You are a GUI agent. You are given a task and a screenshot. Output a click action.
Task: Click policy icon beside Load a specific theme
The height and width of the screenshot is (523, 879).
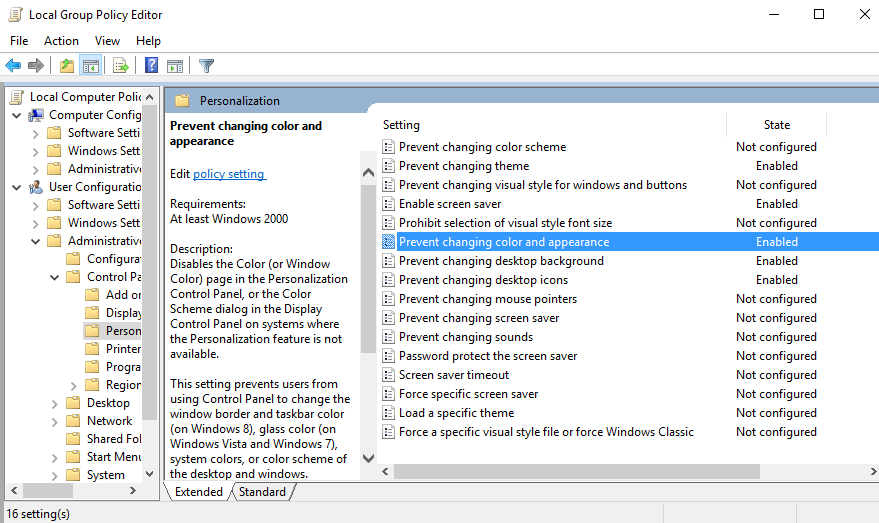[388, 413]
